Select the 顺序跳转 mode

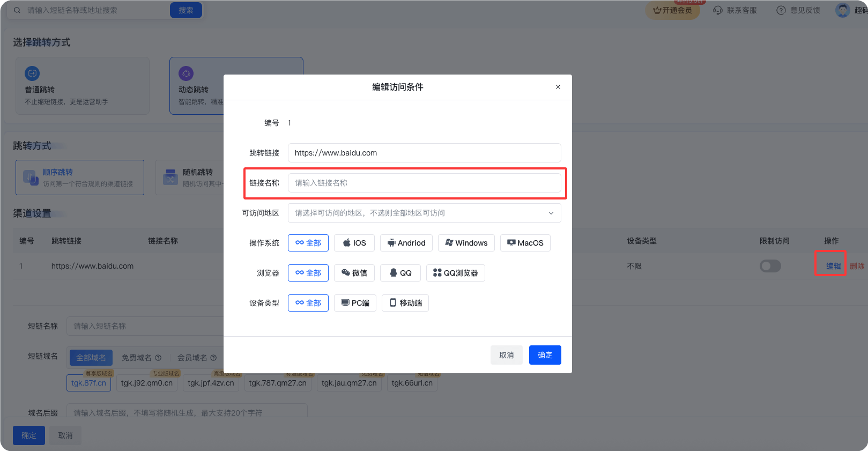[x=80, y=178]
